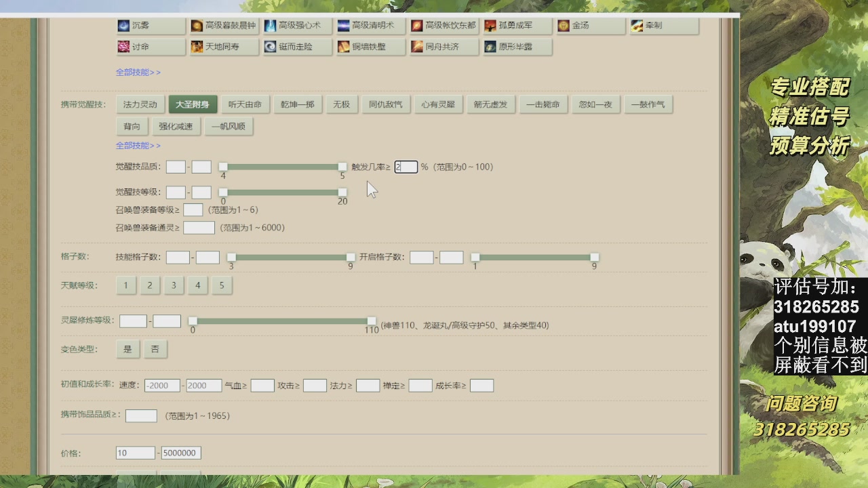Screen dimensions: 868x488
Task: Choose talent level 5
Action: [x=222, y=285]
